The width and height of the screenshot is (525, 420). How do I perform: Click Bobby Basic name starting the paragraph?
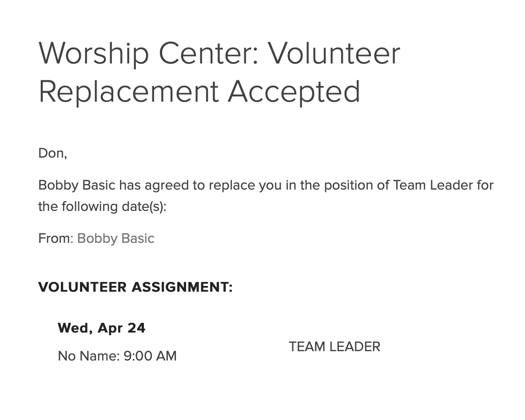(77, 186)
